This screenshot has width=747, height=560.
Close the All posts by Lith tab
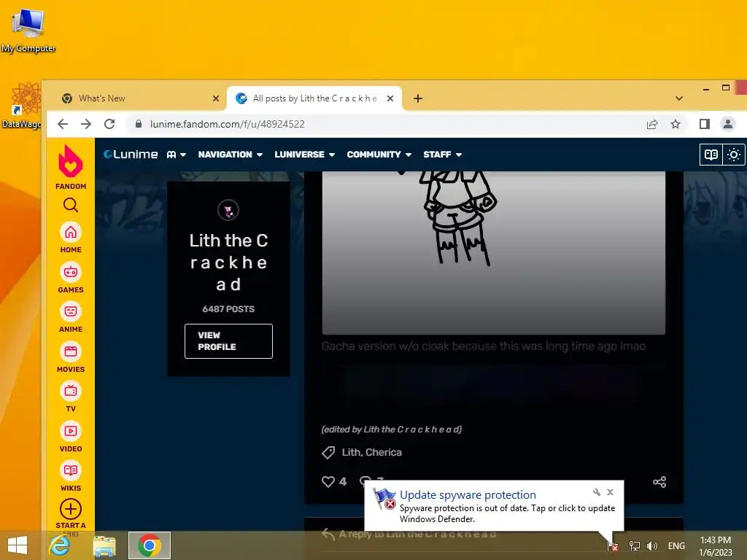pyautogui.click(x=390, y=98)
